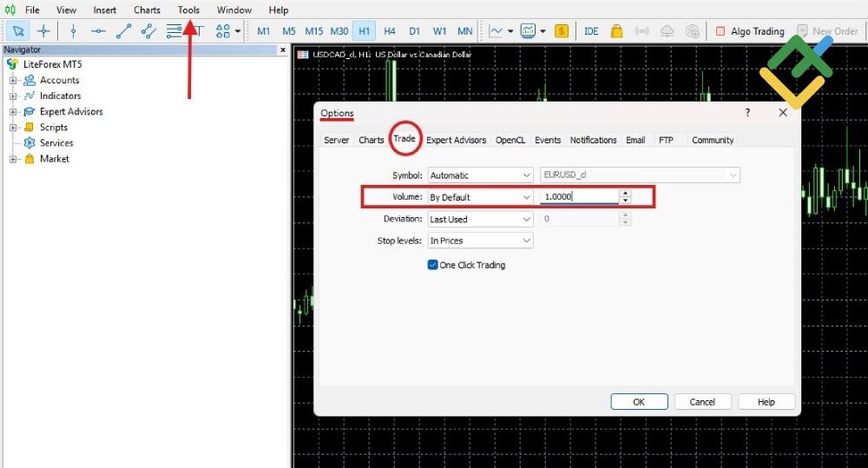Viewport: 868px width, 468px height.
Task: Select the crosshair cursor tool
Action: [x=43, y=31]
